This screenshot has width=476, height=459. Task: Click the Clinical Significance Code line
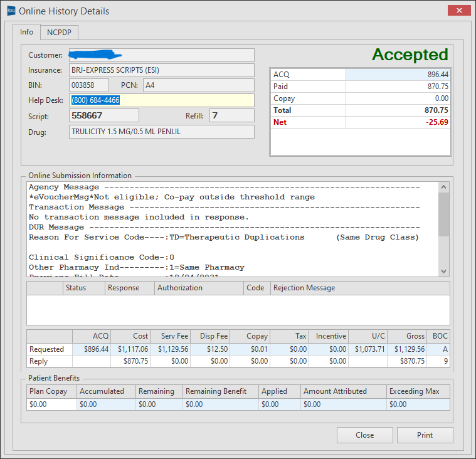[x=102, y=258]
